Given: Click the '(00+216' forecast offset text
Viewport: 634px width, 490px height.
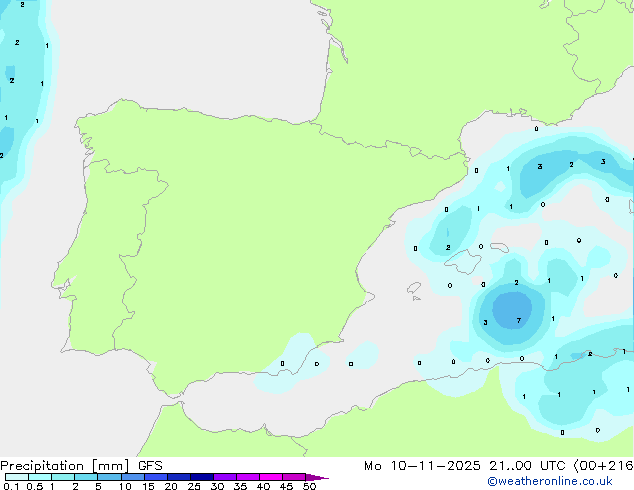Looking at the screenshot, I should pos(603,466).
